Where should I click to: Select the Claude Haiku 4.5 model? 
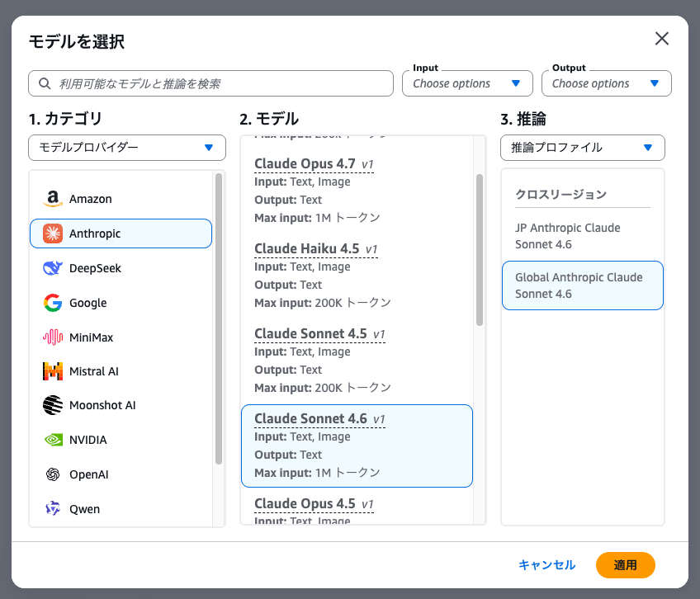click(x=357, y=276)
